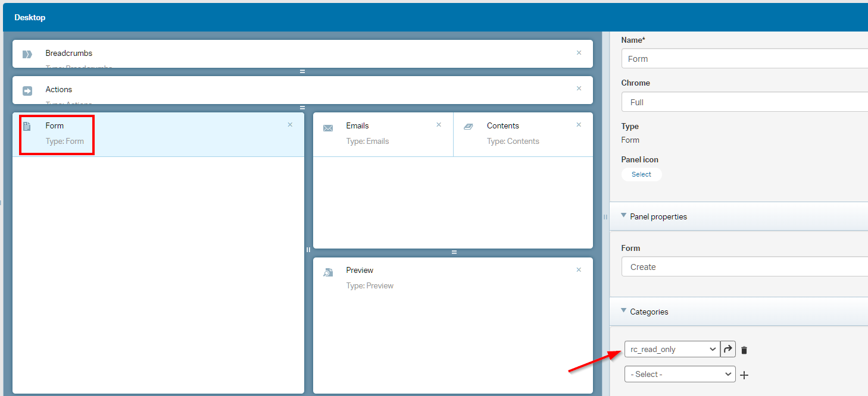This screenshot has height=396, width=868.
Task: Click the Select button for Panel icon
Action: [x=641, y=174]
